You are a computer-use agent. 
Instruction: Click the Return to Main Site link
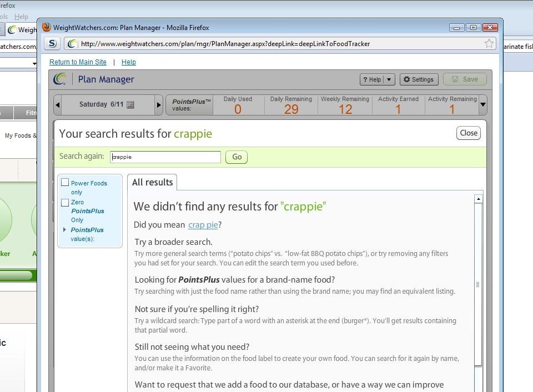(x=78, y=62)
